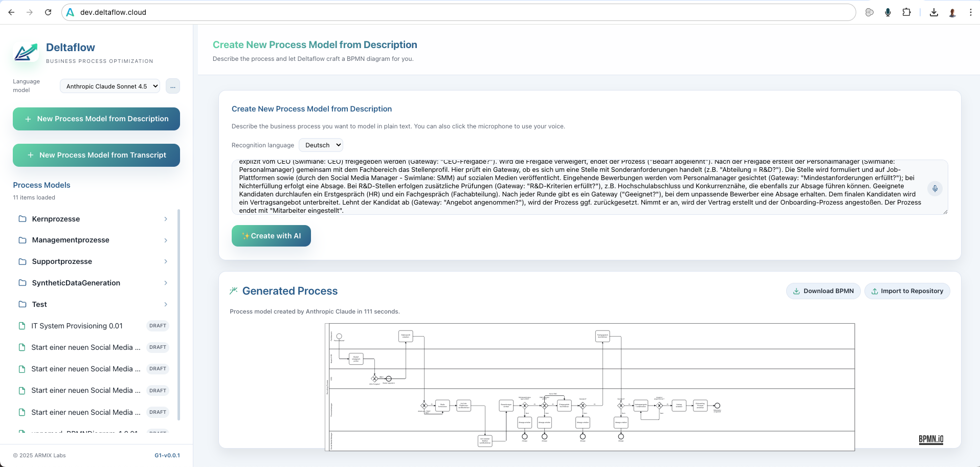Viewport: 980px width, 467px height.
Task: Click the browser downloads icon
Action: coord(934,12)
